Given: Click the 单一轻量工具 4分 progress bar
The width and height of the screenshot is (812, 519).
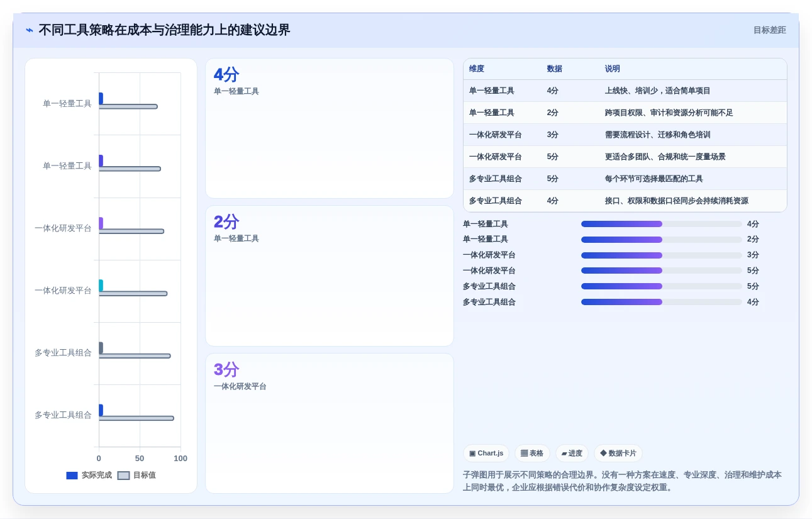Looking at the screenshot, I should click(662, 224).
